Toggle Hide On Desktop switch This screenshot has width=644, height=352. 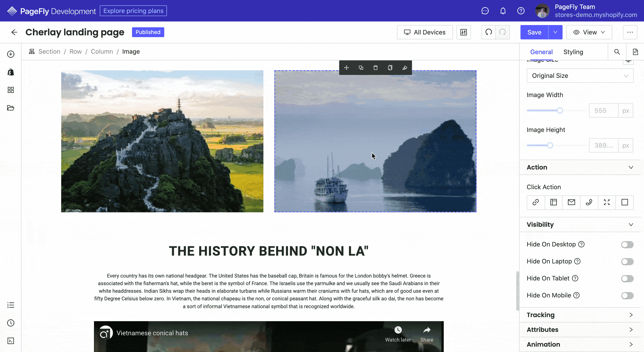point(627,245)
